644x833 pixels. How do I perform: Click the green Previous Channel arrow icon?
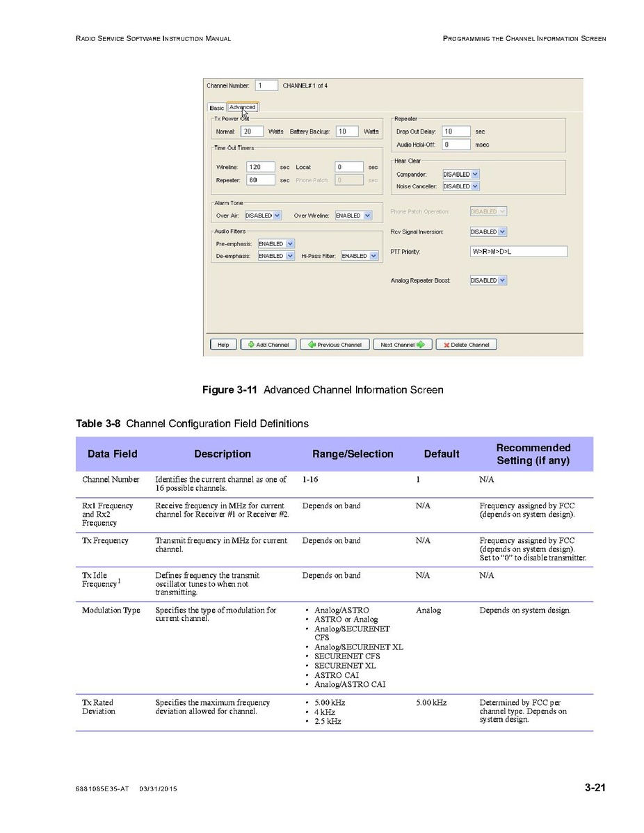click(x=312, y=345)
